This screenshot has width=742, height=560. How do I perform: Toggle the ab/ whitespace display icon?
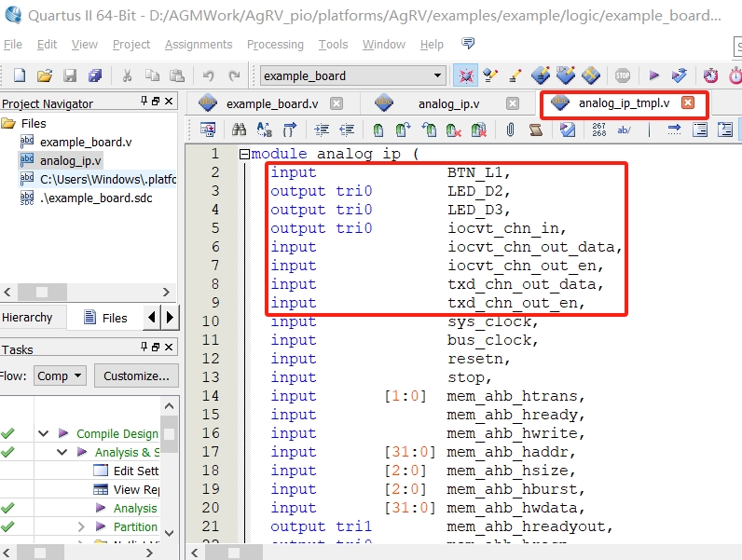click(x=625, y=130)
